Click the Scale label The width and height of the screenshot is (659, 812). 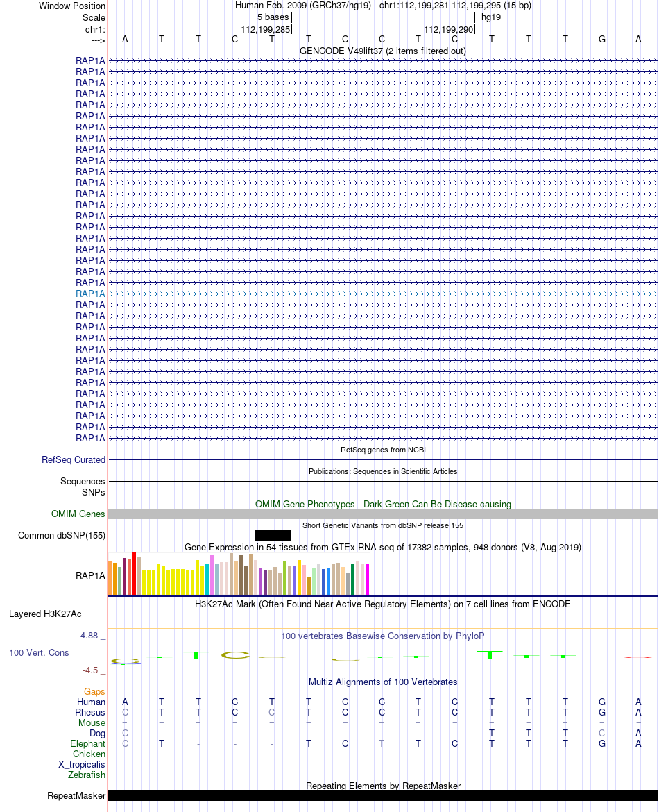click(x=94, y=17)
